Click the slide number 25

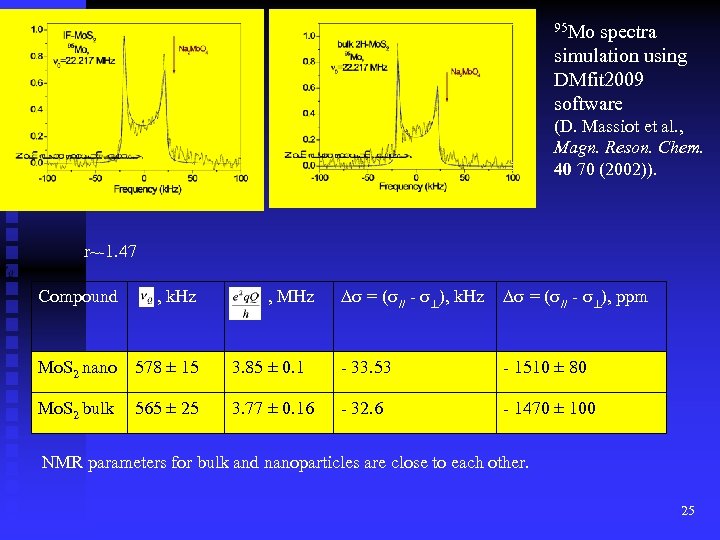688,511
